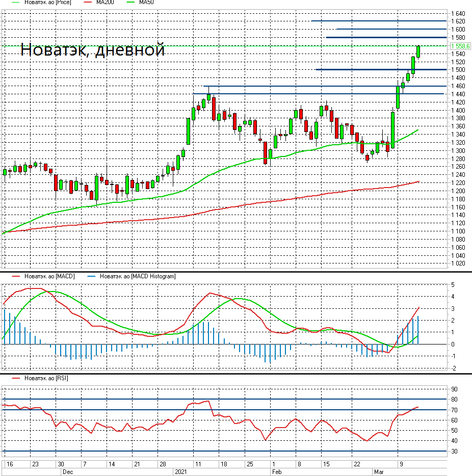472x476 pixels.
Task: Click the 28 date label on time axis
Action: tap(163, 464)
